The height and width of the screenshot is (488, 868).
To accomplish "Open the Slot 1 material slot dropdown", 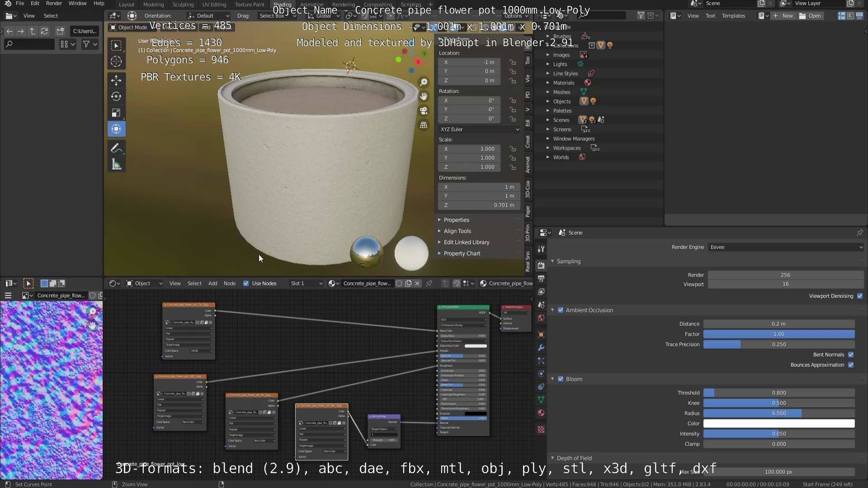I will click(x=306, y=283).
